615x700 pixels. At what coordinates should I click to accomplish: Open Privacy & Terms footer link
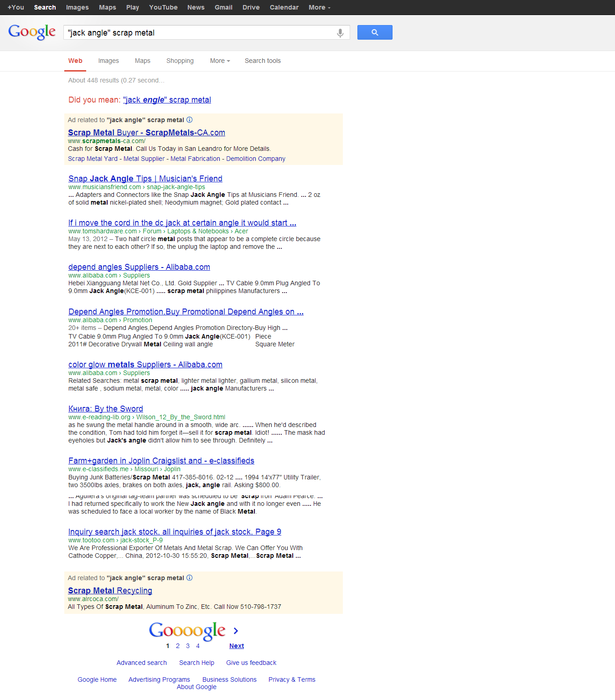pyautogui.click(x=292, y=679)
